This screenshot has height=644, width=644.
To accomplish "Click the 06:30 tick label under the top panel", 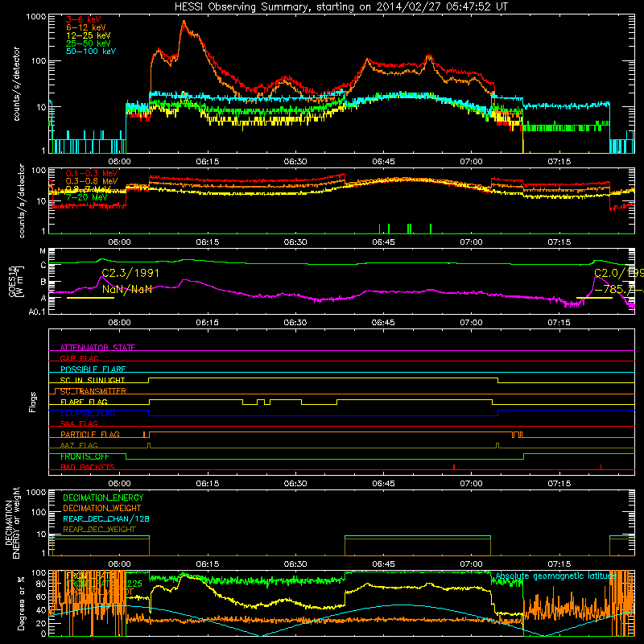I will pos(295,162).
